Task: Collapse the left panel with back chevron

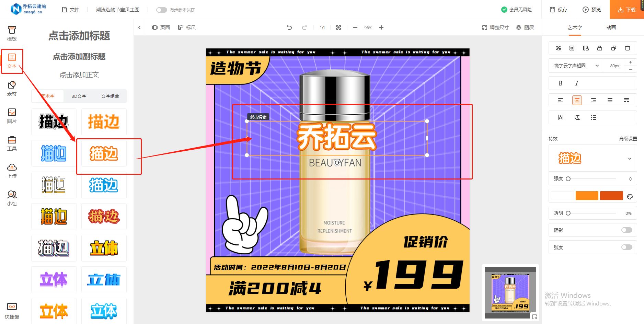Action: pos(139,27)
